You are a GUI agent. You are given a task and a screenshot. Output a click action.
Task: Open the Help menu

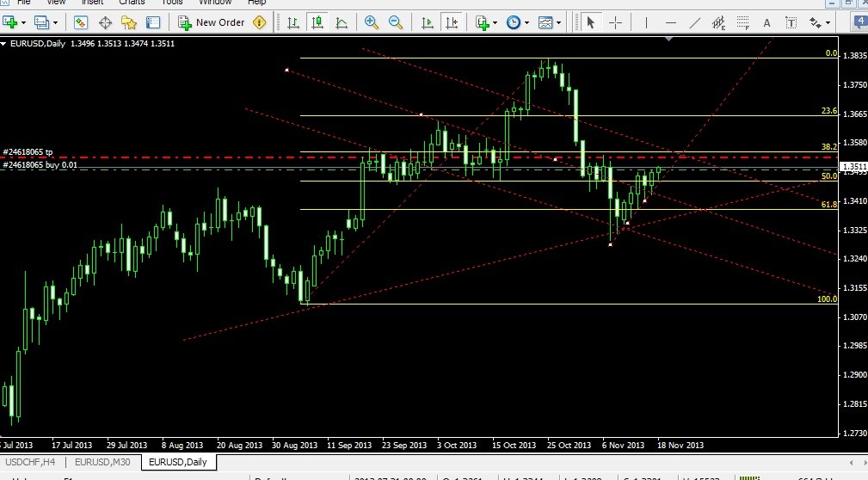(x=257, y=3)
